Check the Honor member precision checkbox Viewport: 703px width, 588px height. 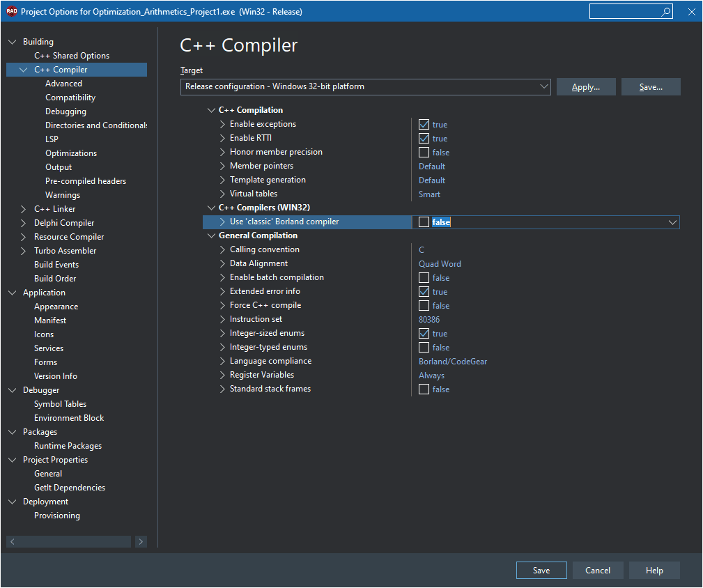click(424, 153)
